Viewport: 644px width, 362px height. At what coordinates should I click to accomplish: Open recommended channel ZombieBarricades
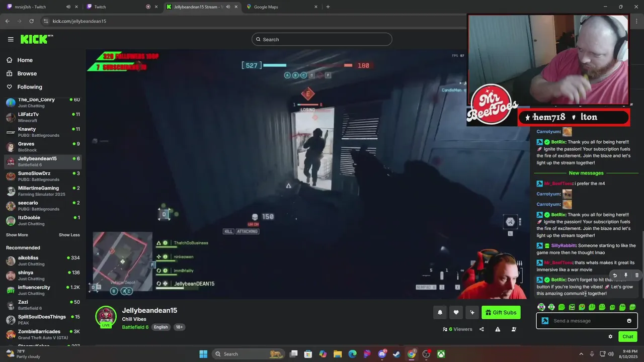coord(43,334)
